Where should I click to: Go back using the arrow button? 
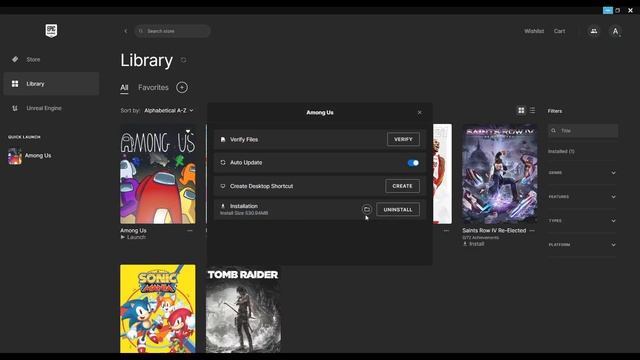(125, 31)
